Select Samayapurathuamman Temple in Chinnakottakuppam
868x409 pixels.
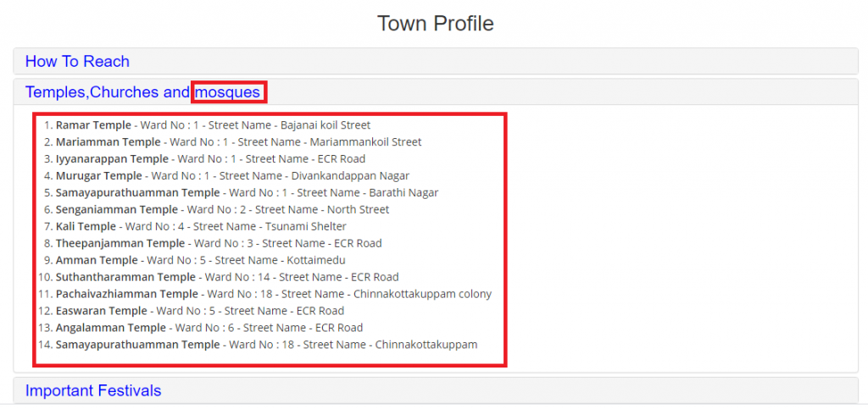(266, 345)
